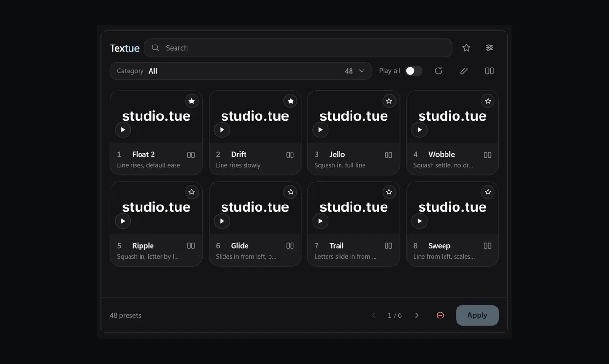Star the Trail preset
The width and height of the screenshot is (609, 364).
389,192
